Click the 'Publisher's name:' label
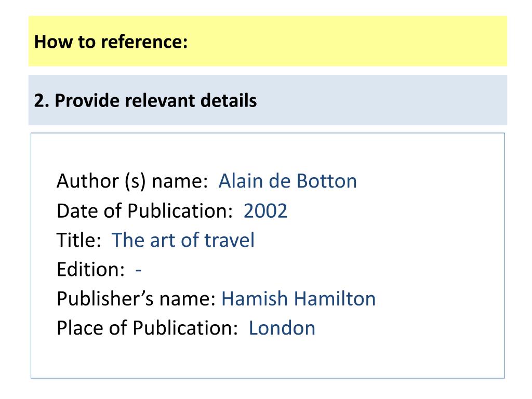Image resolution: width=532 pixels, height=399 pixels. 136,299
